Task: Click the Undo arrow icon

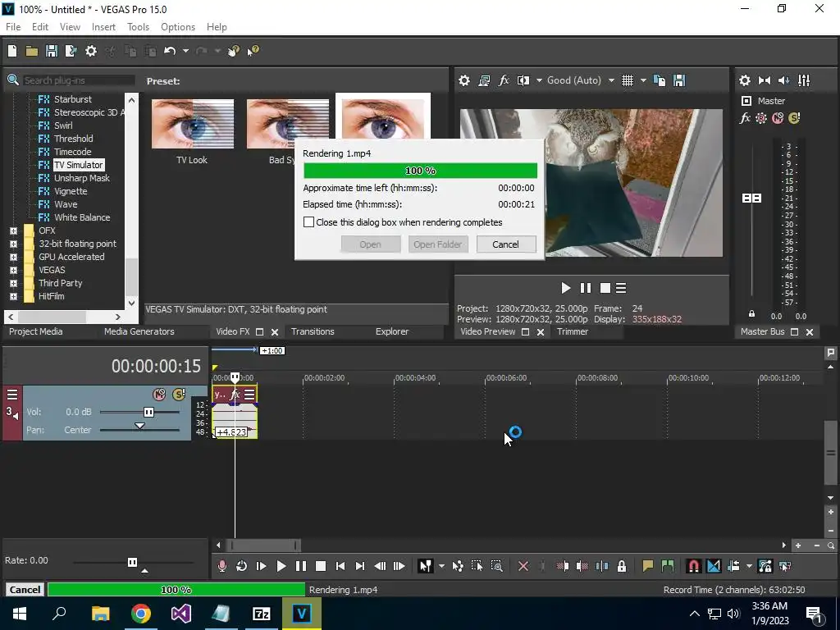Action: click(170, 51)
